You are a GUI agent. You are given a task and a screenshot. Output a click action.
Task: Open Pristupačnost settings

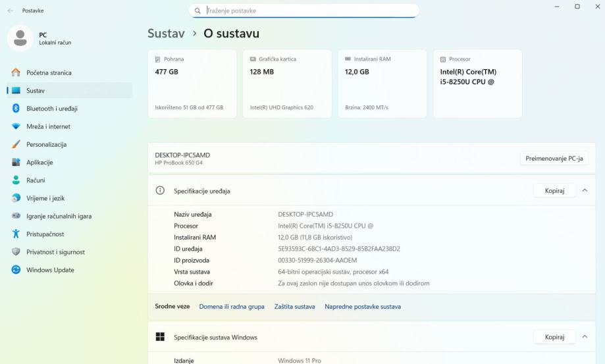(69, 234)
